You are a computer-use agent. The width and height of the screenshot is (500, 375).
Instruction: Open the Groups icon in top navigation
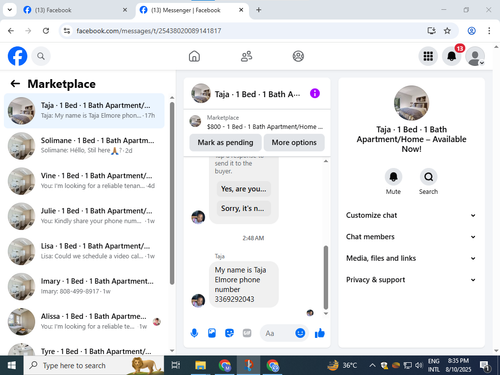coord(298,56)
